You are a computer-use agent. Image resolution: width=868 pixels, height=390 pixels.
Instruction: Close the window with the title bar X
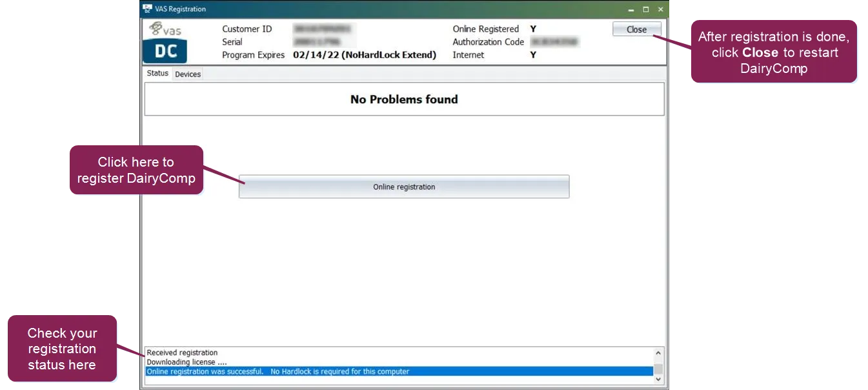coord(660,9)
